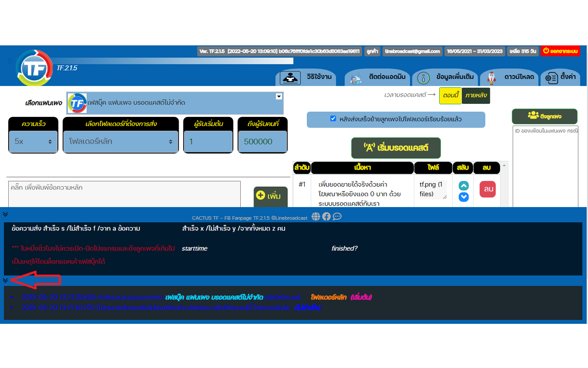Click the license date range 16/05/2021 - 31/03/2023
The image size is (588, 368).
point(475,51)
